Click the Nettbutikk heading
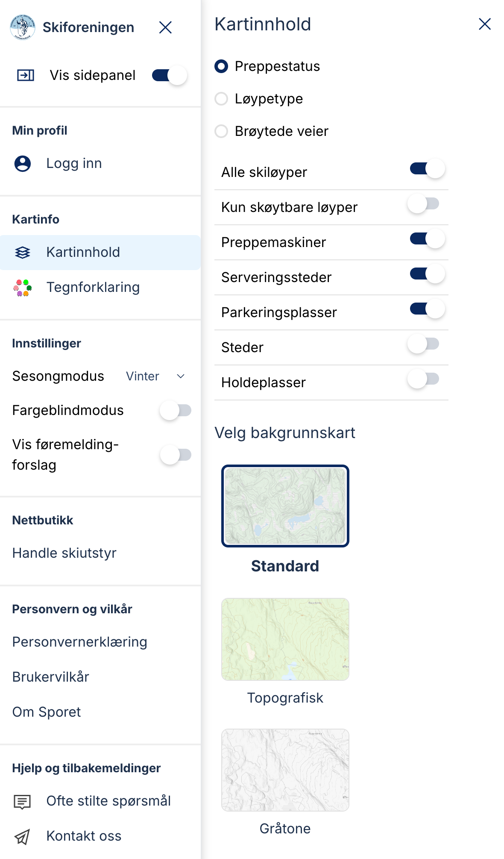Screen dimensions: 504x859 coord(43,520)
